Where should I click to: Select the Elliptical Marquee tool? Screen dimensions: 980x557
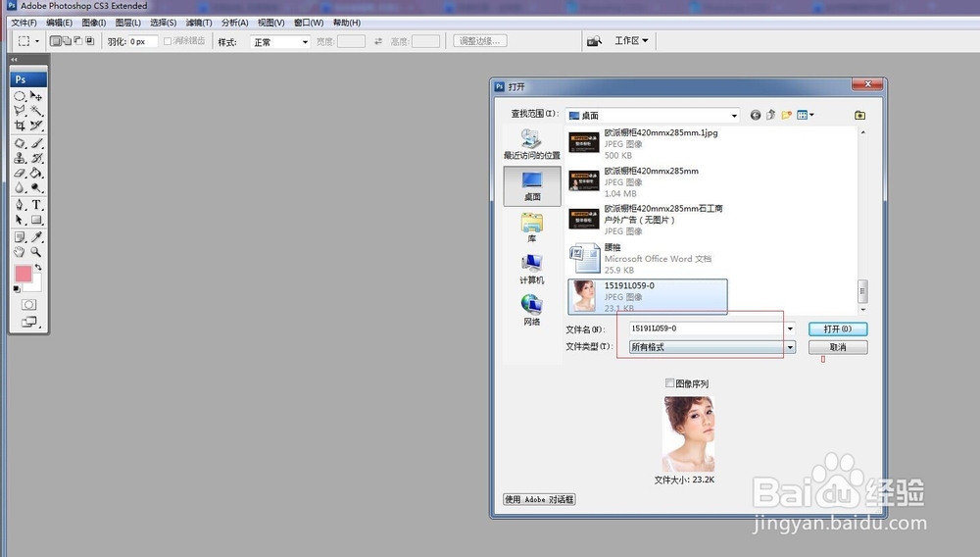pos(20,96)
